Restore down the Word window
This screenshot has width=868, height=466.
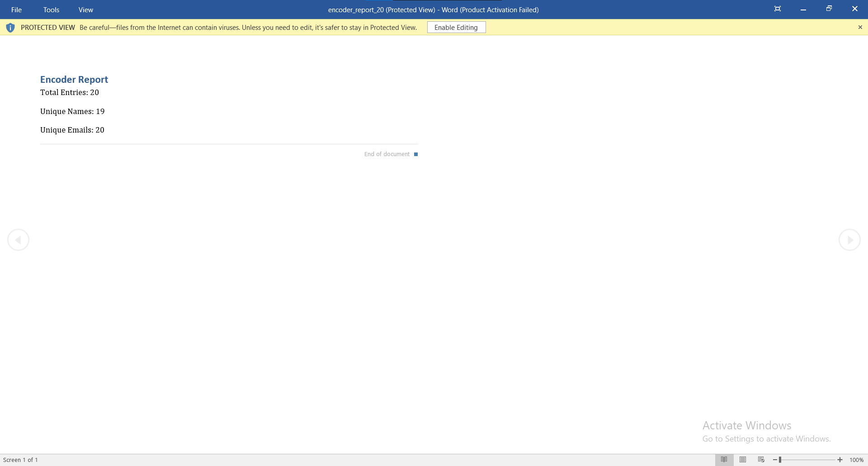829,9
